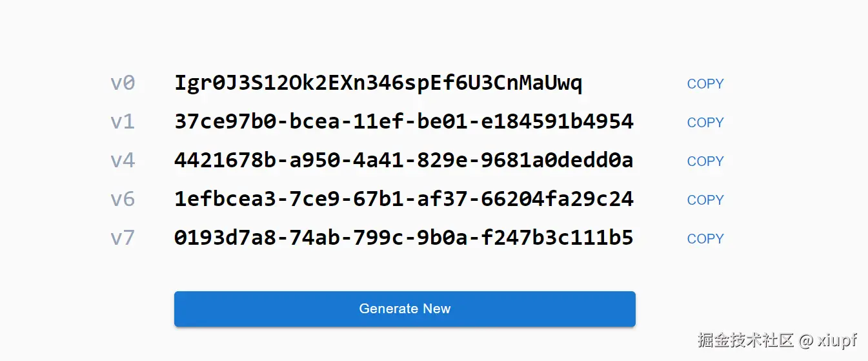Click the Igr0J3S12Ok2EXn346spEf6U3CnMaUwq string
This screenshot has width=868, height=361.
pos(378,83)
